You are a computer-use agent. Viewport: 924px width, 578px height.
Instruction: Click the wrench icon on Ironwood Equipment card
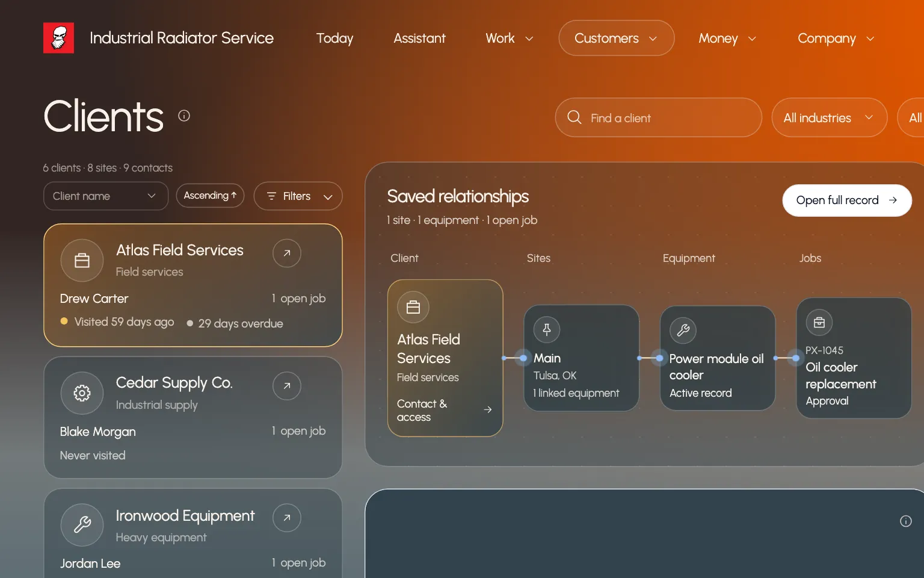point(82,524)
